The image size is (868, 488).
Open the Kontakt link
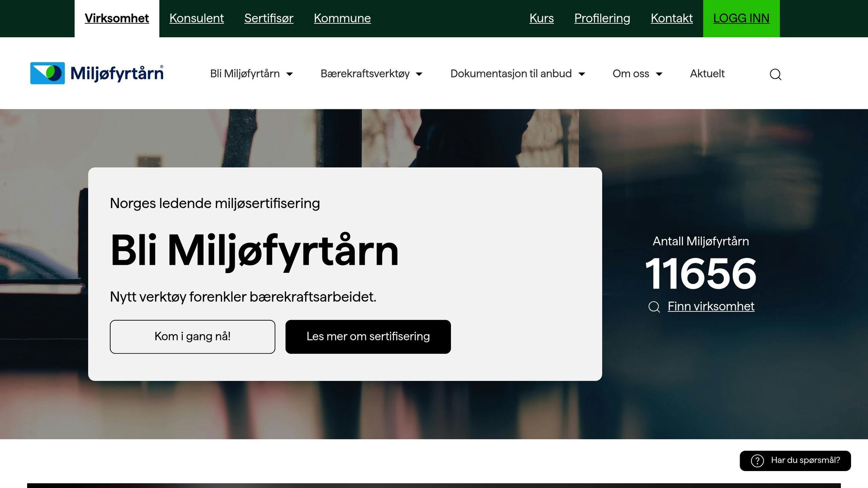click(x=671, y=18)
